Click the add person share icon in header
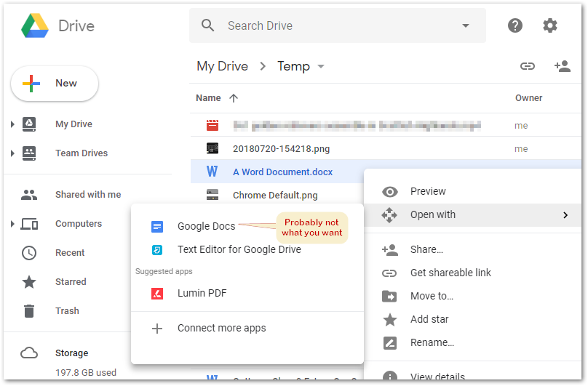588x386 pixels. pyautogui.click(x=562, y=66)
